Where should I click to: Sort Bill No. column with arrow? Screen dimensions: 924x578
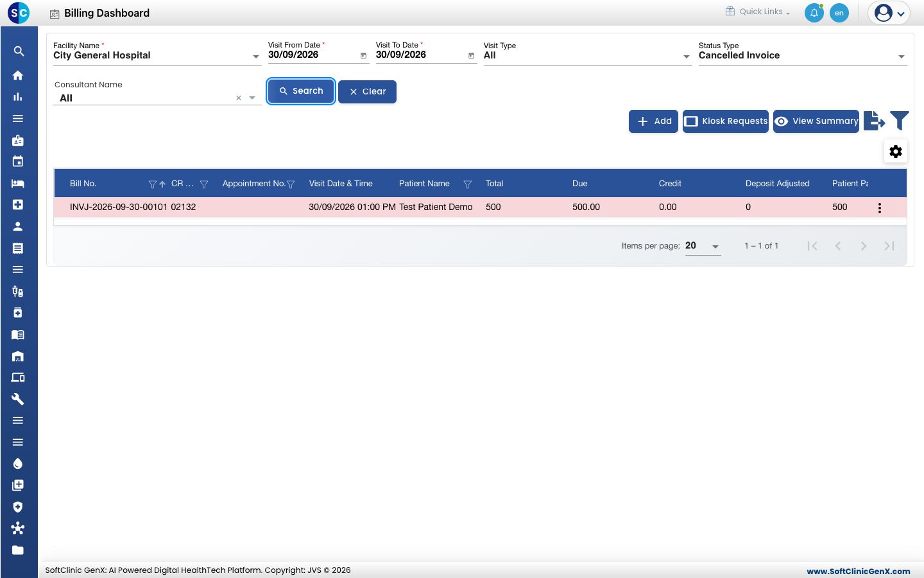pos(162,184)
